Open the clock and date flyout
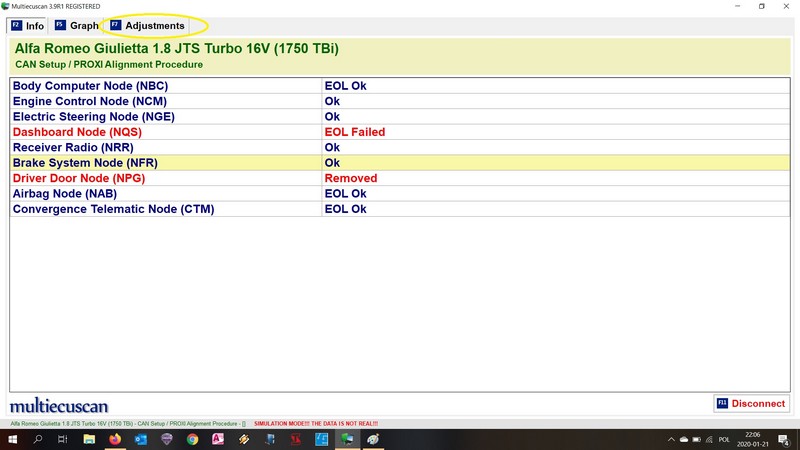Viewport: 800px width, 450px height. coord(753,439)
